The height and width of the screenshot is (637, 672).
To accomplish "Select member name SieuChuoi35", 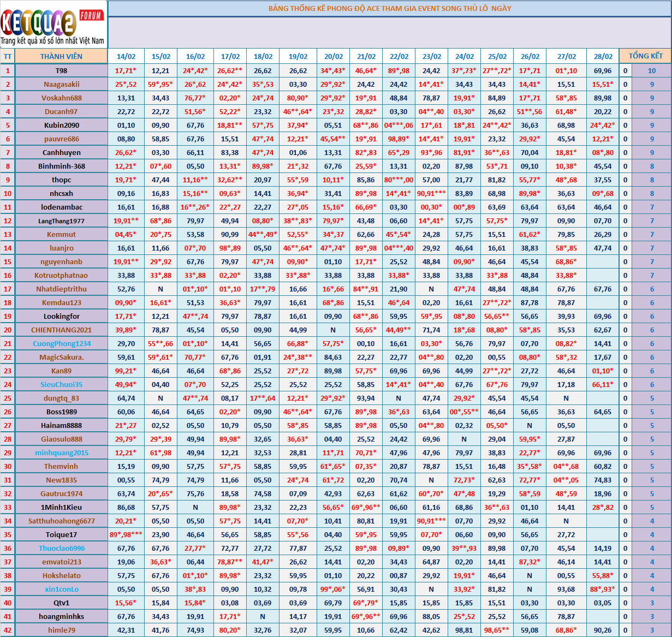I will [x=61, y=384].
